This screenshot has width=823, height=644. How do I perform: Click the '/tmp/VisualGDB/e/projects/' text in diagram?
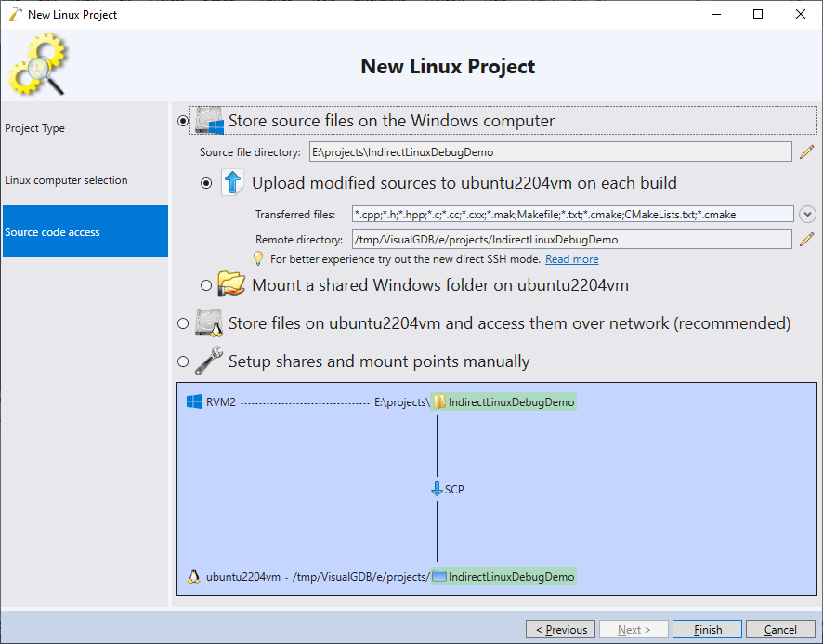[x=361, y=577]
